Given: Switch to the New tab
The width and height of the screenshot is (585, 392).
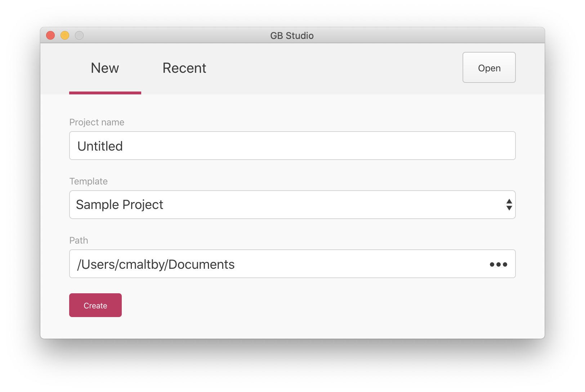Looking at the screenshot, I should point(105,68).
